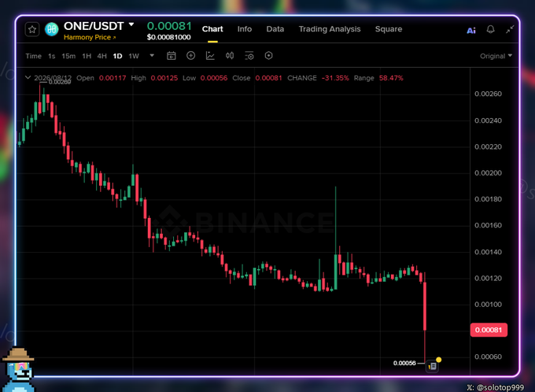Expand more time intervals dropdown arrow

coord(152,55)
